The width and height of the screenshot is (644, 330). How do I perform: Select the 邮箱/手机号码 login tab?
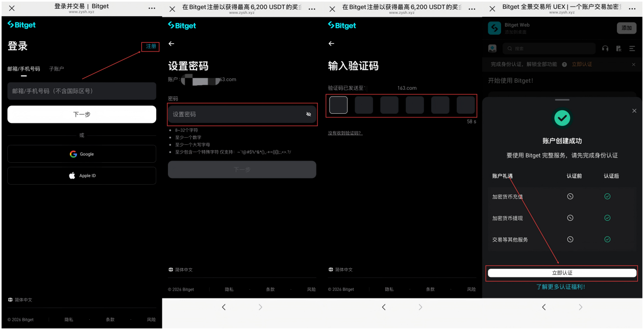[x=23, y=69]
